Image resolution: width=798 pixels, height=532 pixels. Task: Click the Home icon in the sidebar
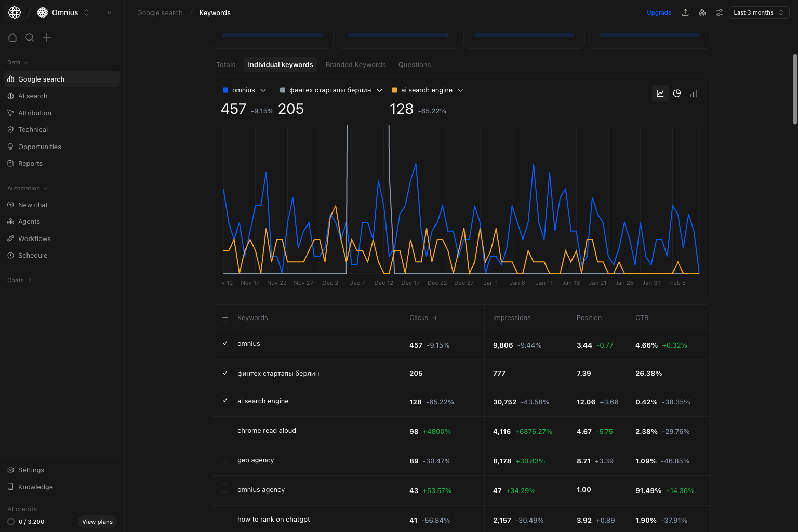coord(12,37)
